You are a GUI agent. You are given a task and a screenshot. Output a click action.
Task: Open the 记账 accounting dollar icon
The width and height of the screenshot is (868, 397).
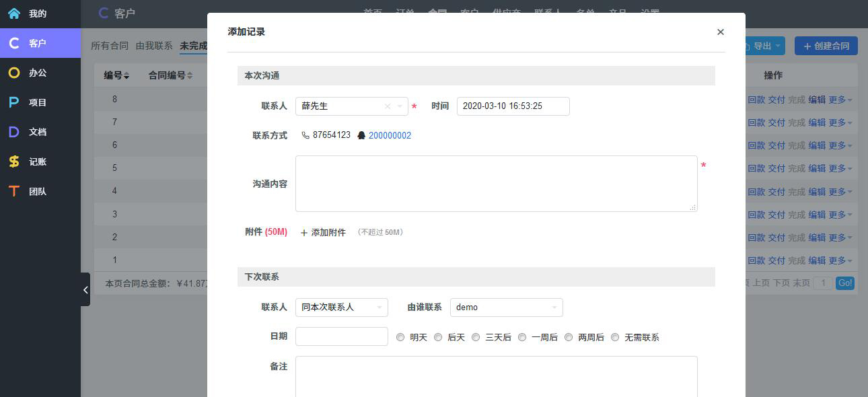pos(14,161)
